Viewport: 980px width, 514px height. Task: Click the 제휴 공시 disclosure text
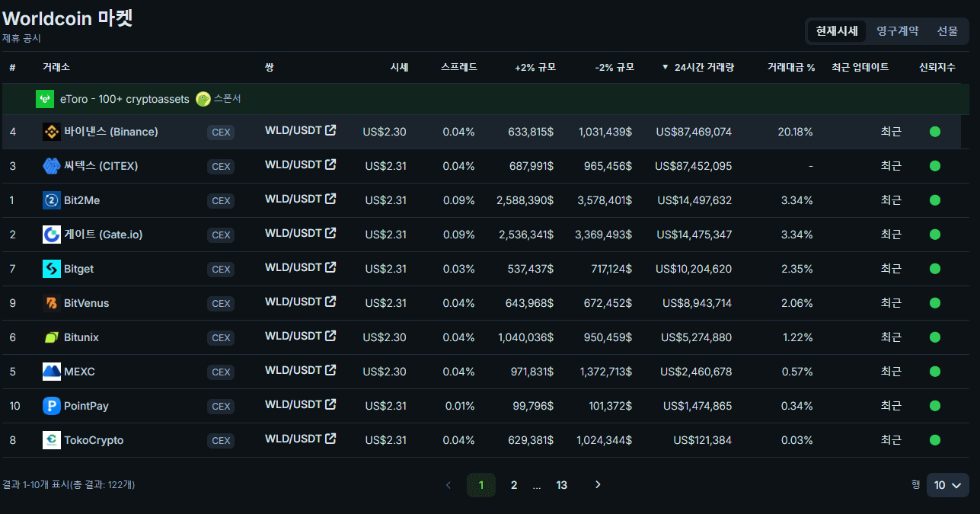21,38
